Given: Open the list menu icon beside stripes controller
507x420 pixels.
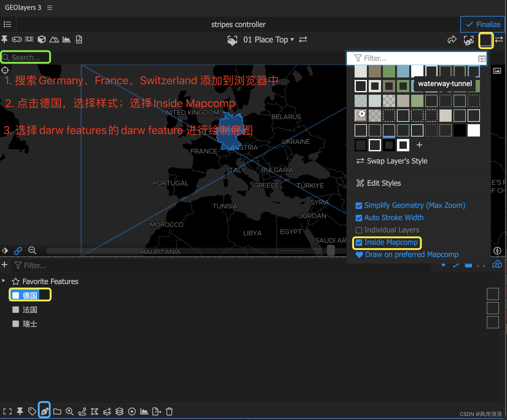Looking at the screenshot, I should (7, 24).
